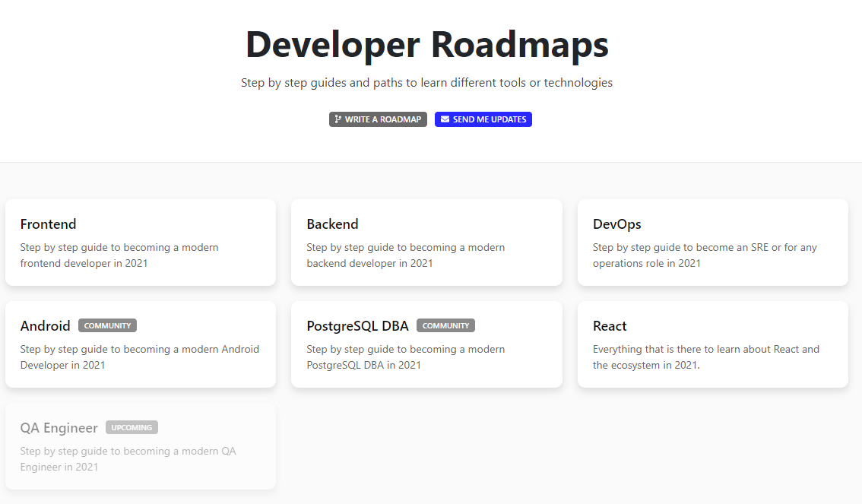This screenshot has height=504, width=862.
Task: Open the Android roadmap card
Action: [x=141, y=344]
